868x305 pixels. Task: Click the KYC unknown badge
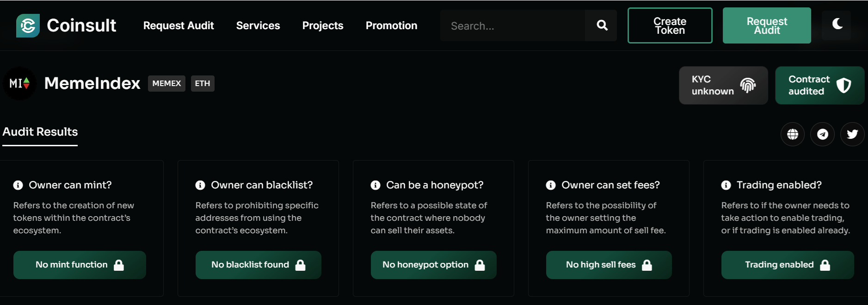(x=723, y=85)
